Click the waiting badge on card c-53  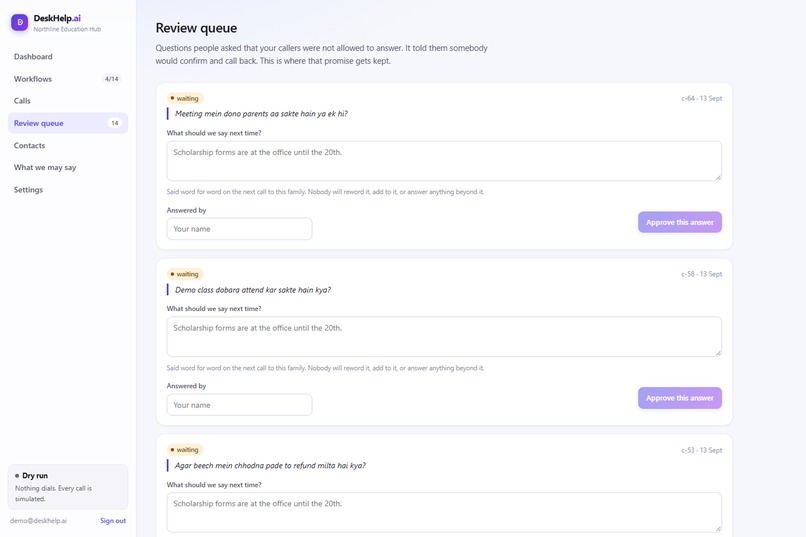tap(185, 450)
